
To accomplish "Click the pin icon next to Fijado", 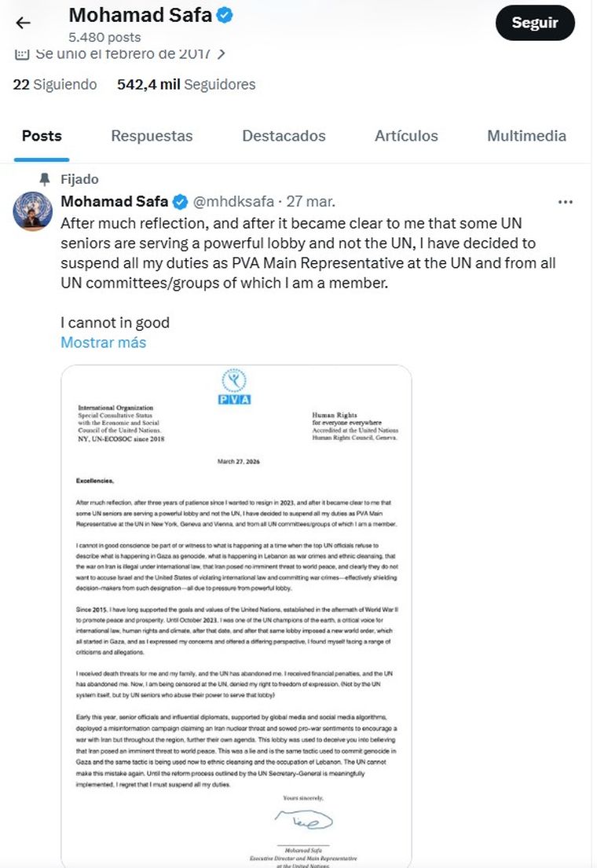I will [x=44, y=179].
